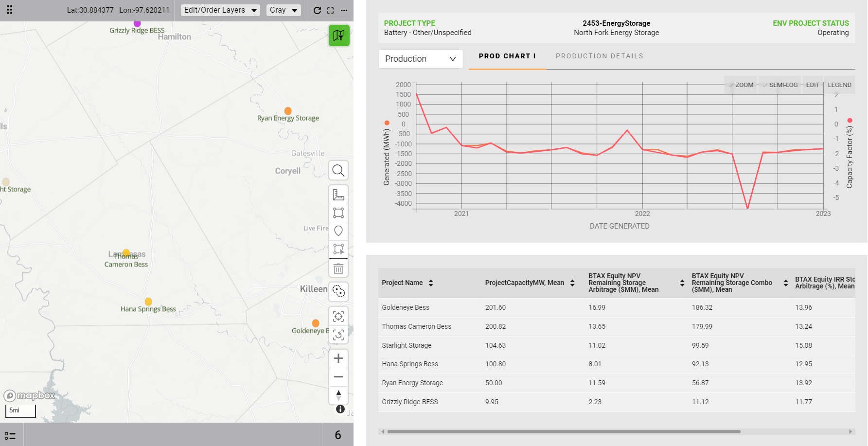The image size is (868, 446).
Task: Click the green map filter icon
Action: pyautogui.click(x=339, y=36)
